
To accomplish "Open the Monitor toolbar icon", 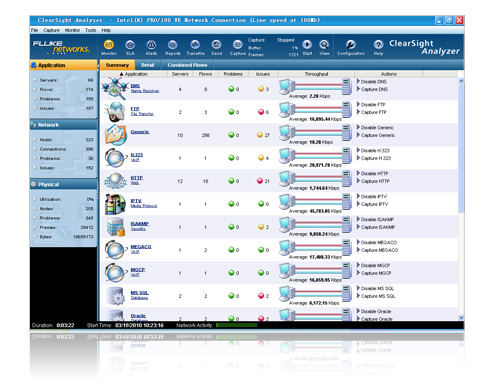I will (x=109, y=45).
